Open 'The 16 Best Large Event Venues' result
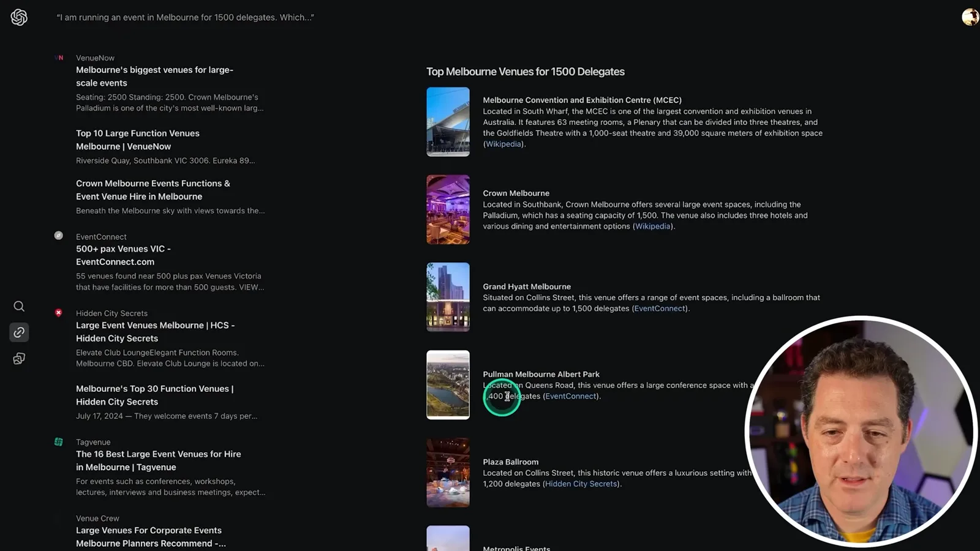 click(x=159, y=460)
